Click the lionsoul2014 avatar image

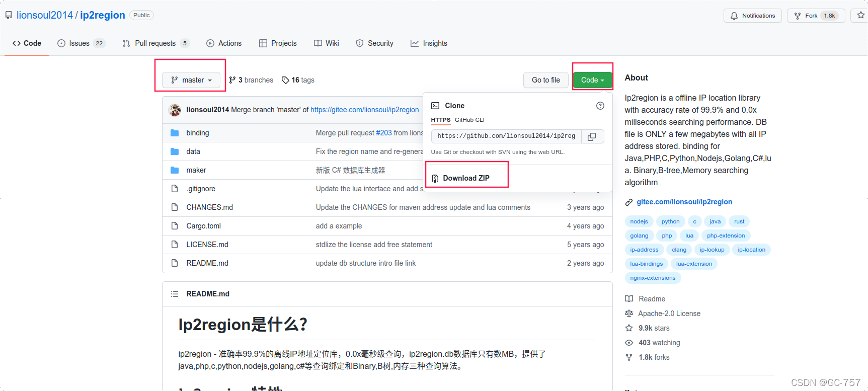click(175, 110)
